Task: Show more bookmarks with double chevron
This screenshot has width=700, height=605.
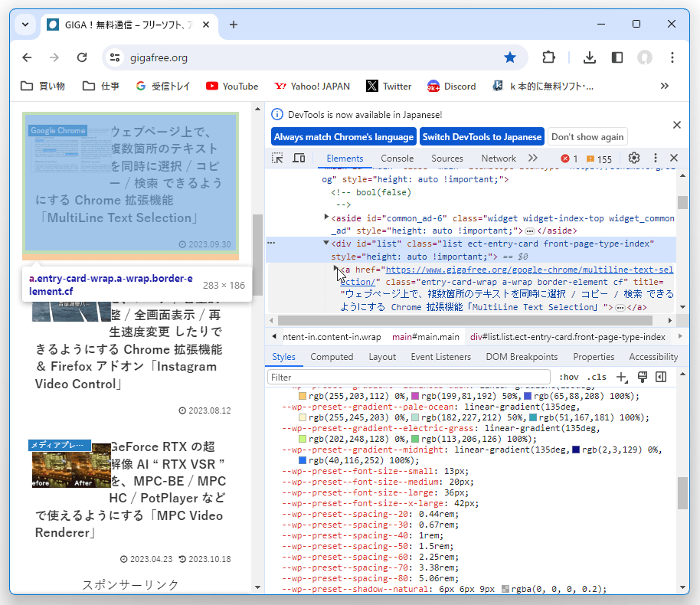Action: pos(664,87)
